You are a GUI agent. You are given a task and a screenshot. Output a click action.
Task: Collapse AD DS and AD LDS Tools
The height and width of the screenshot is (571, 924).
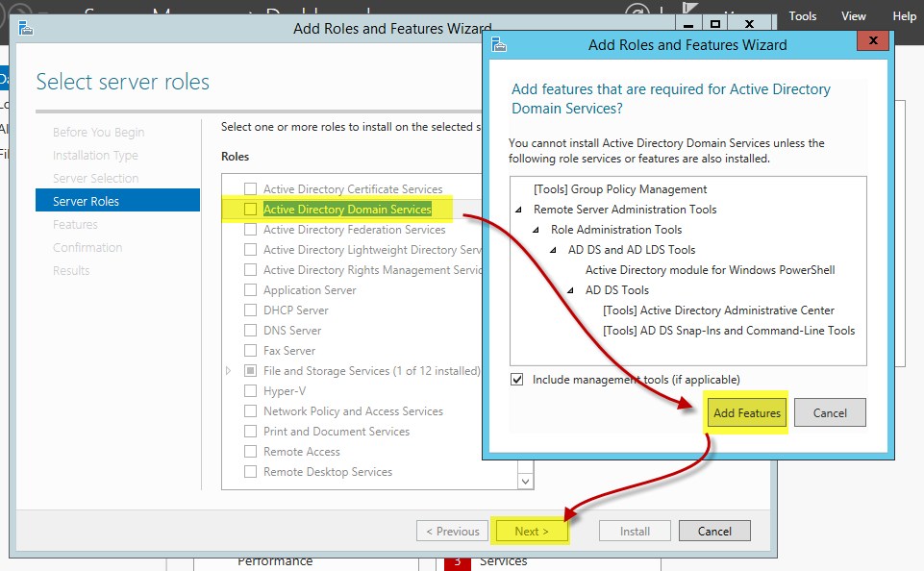[x=553, y=250]
